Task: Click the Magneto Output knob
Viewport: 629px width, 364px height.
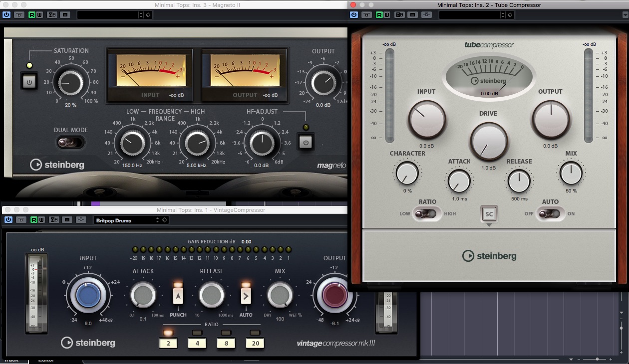Action: click(x=323, y=83)
